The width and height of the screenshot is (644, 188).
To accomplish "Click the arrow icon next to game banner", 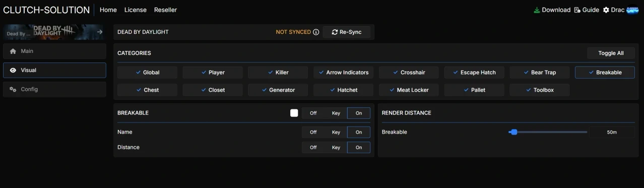I will click(x=100, y=32).
